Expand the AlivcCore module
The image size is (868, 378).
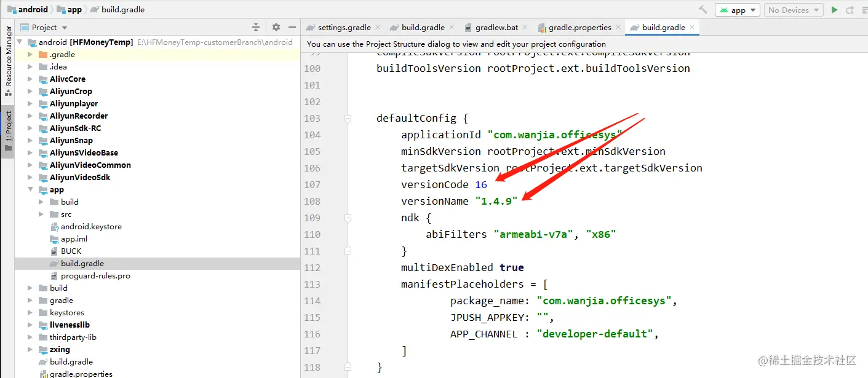coord(31,79)
